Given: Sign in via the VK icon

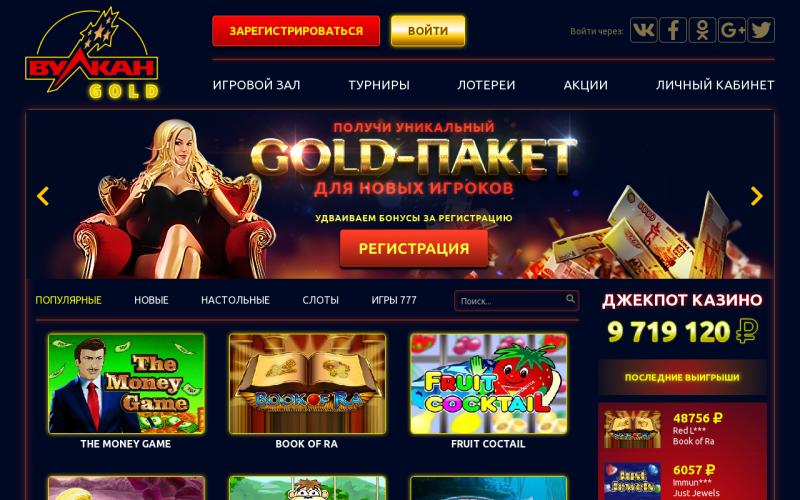Looking at the screenshot, I should point(643,30).
